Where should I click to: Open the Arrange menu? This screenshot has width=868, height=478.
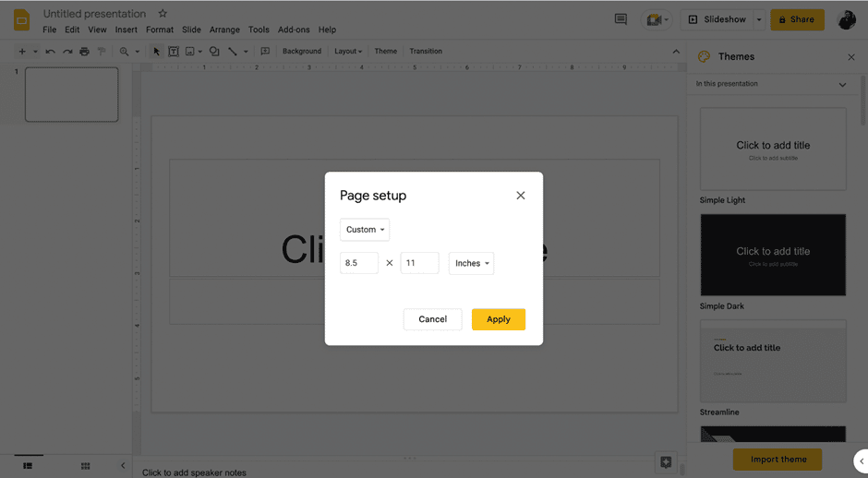[x=224, y=30]
